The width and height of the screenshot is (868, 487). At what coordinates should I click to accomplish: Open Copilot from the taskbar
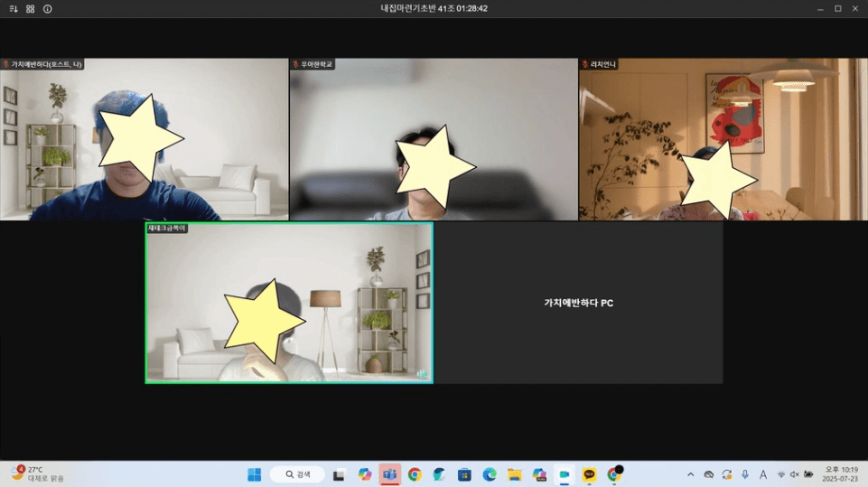click(364, 474)
